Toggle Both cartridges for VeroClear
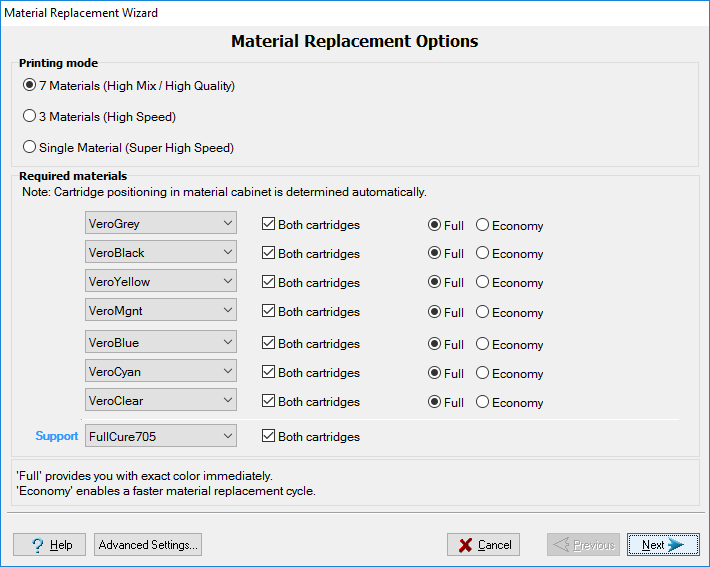Screen dimensions: 710x567 pyautogui.click(x=269, y=402)
